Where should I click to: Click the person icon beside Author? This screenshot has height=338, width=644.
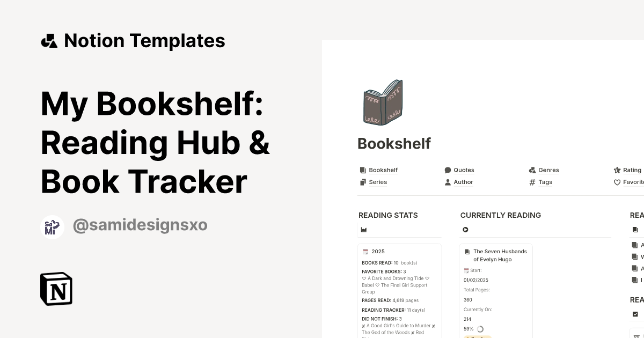(448, 182)
